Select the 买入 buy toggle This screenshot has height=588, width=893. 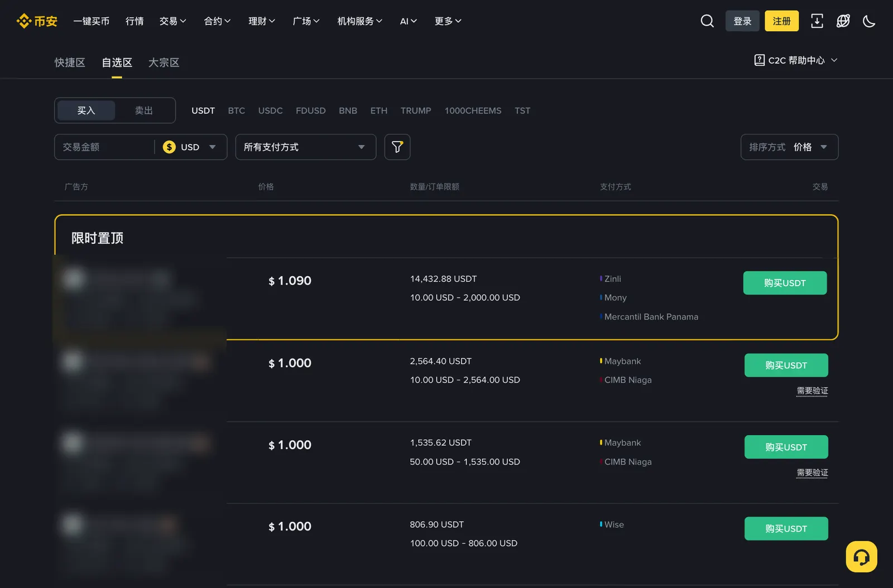[x=87, y=110]
